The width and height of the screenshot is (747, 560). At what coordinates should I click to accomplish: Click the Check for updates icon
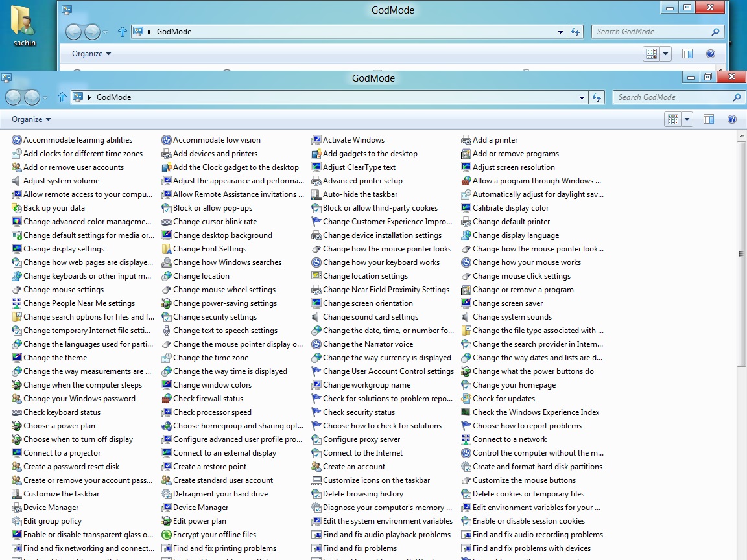(466, 399)
